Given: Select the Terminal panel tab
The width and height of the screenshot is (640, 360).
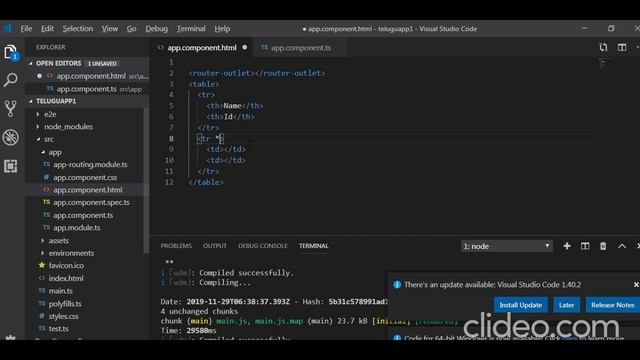Looking at the screenshot, I should tap(313, 246).
